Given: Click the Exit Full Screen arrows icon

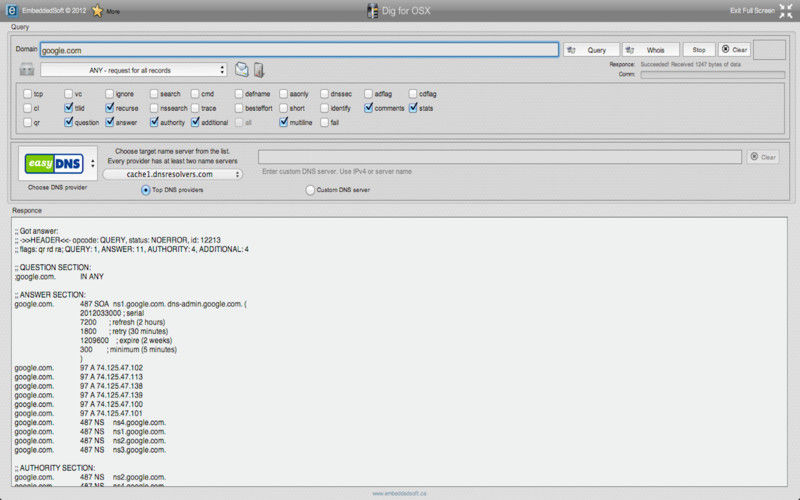Looking at the screenshot, I should click(x=786, y=11).
